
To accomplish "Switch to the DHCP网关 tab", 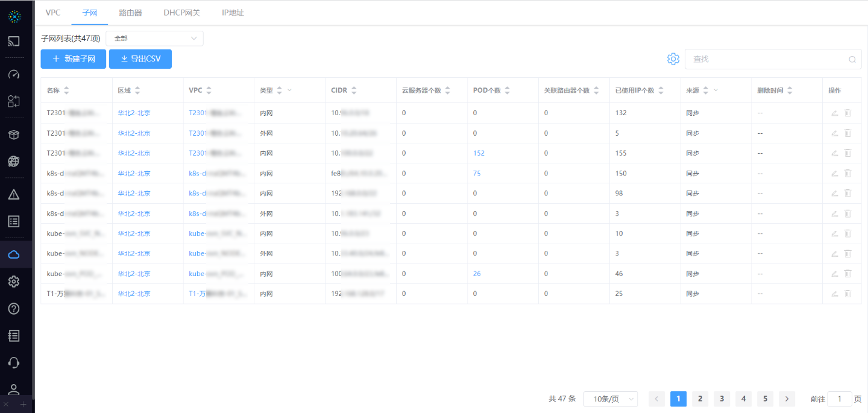I will tap(181, 13).
